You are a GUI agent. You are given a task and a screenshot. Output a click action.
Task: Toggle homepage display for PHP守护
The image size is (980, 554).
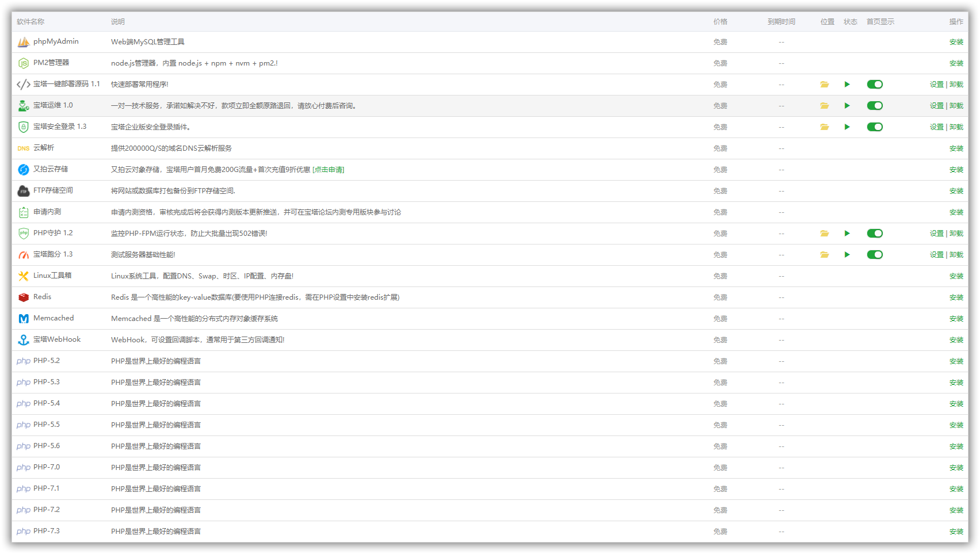pos(875,234)
